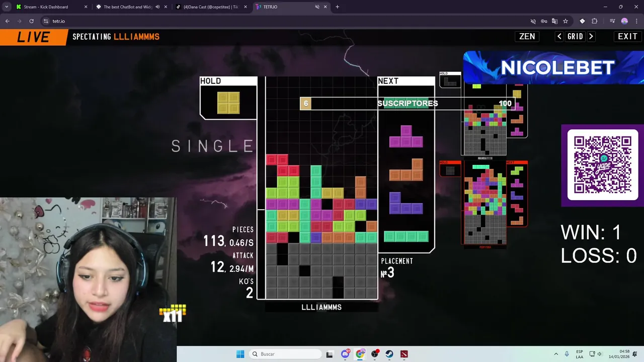
Task: Click the orange L piece in NEXT queue
Action: pyautogui.click(x=406, y=169)
